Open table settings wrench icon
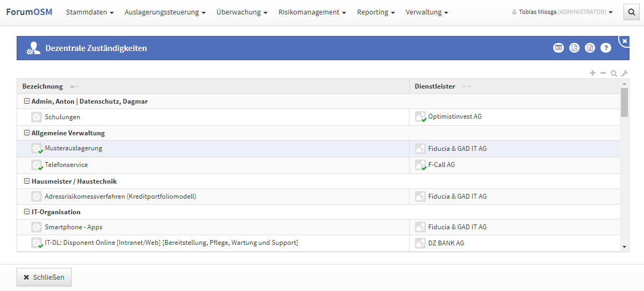 pos(625,74)
